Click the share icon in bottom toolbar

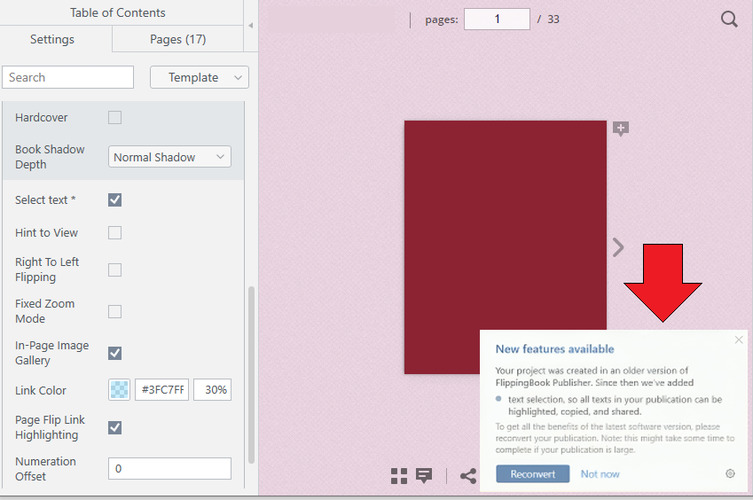(x=468, y=476)
